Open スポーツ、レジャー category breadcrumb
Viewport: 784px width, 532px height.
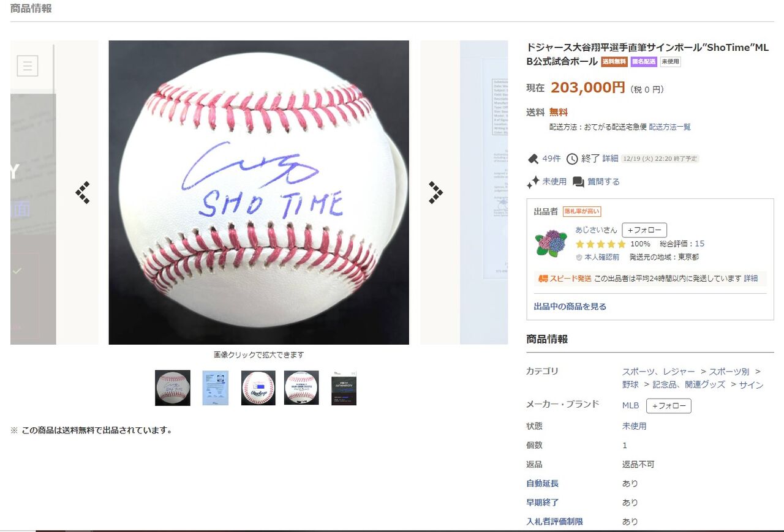pos(658,372)
